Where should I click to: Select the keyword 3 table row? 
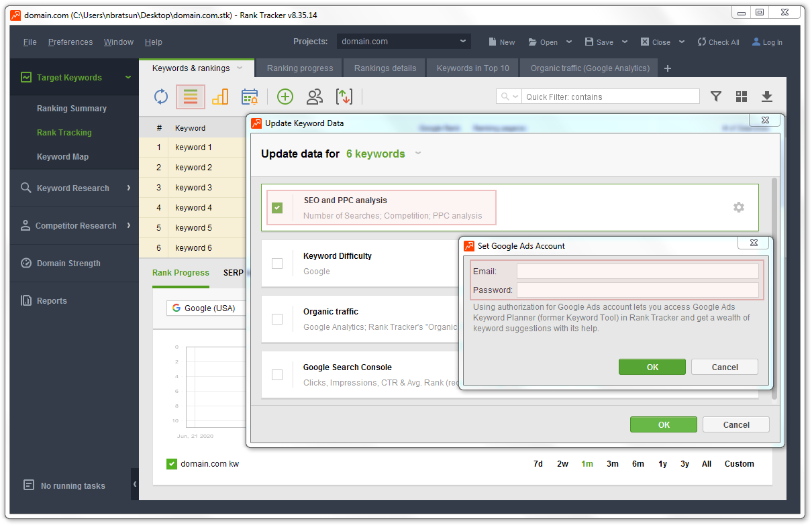193,187
